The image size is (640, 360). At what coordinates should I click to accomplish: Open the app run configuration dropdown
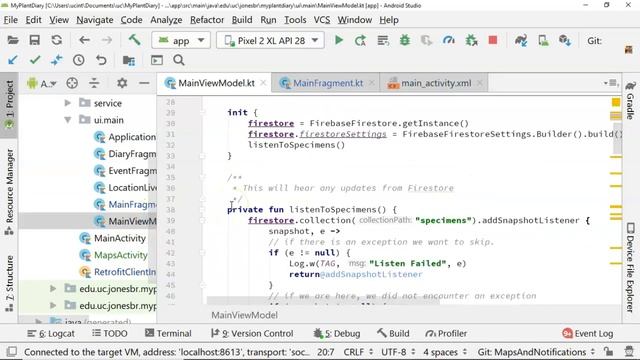pyautogui.click(x=181, y=40)
